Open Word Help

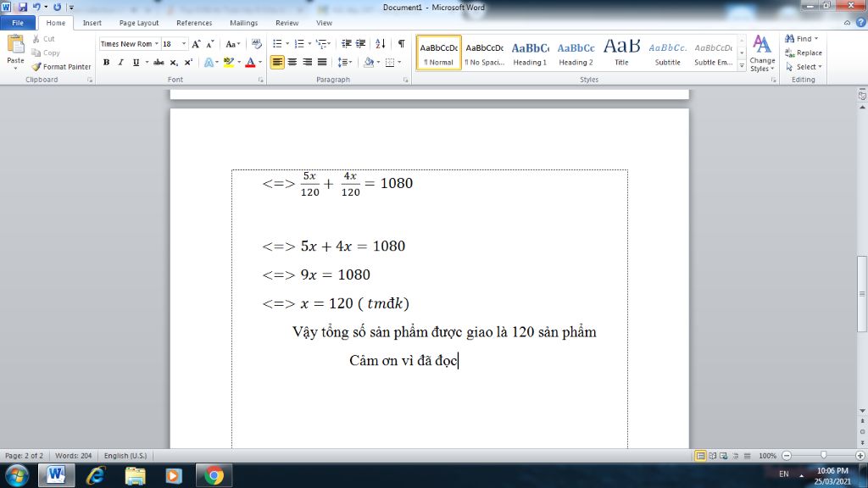861,23
